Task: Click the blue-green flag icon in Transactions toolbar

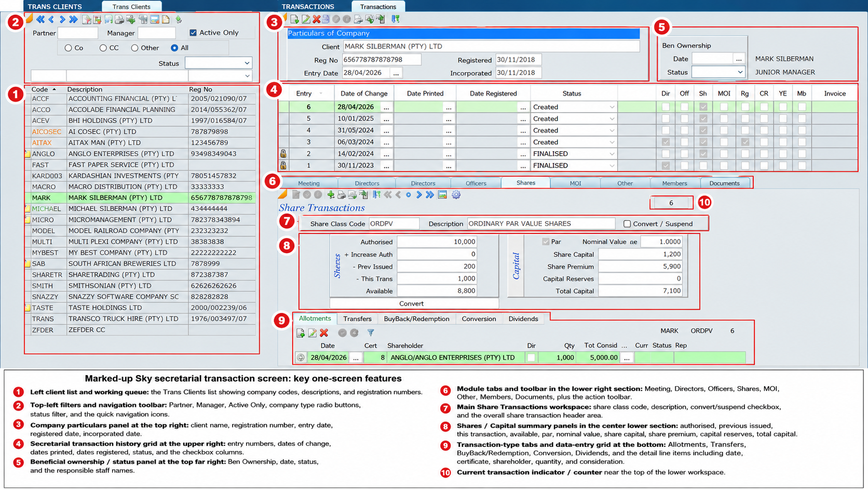Action: [x=396, y=19]
